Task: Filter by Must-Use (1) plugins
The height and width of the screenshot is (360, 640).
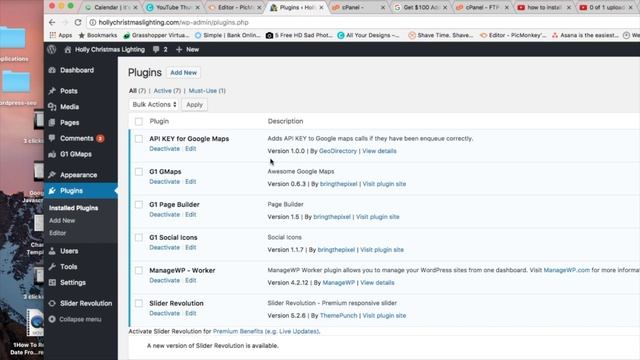Action: click(207, 91)
